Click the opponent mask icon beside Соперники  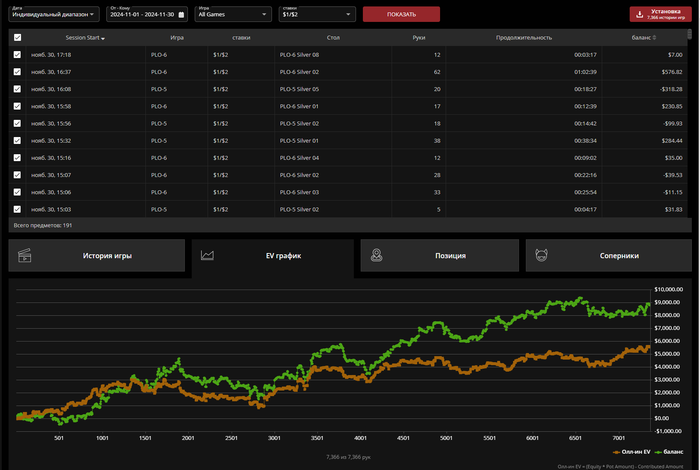[541, 255]
